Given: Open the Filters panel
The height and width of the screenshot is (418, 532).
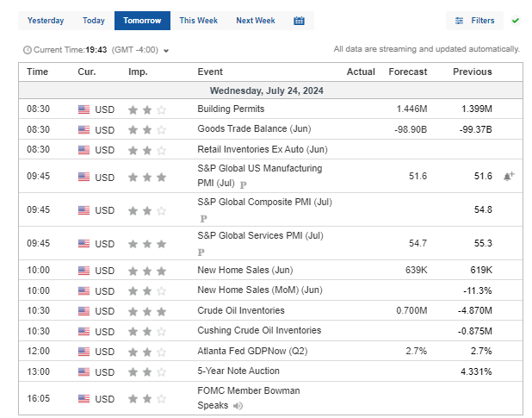Looking at the screenshot, I should tap(474, 20).
